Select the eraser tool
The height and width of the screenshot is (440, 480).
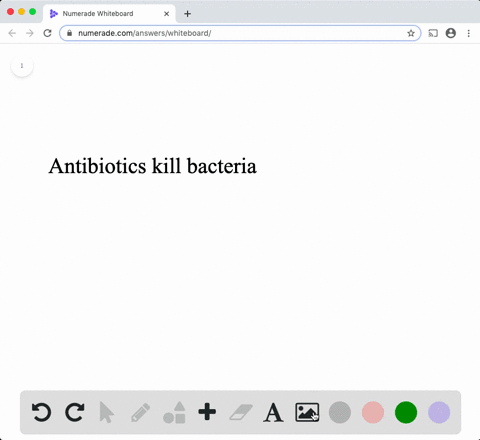click(x=241, y=412)
